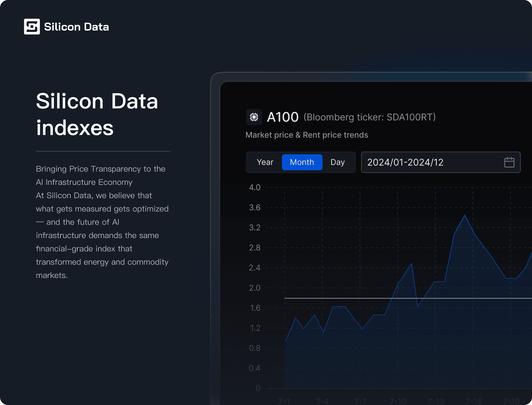
Task: Switch to the Year view
Action: click(x=265, y=162)
